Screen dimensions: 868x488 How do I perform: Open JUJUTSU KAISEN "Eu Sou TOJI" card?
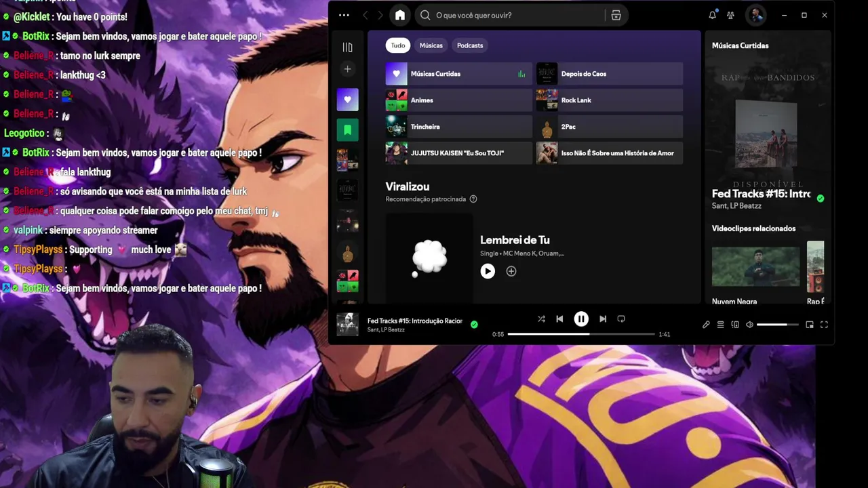pos(459,153)
